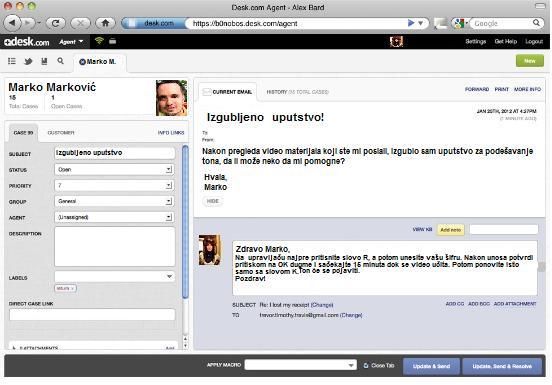The height and width of the screenshot is (385, 552).
Task: Click the desk.com logo
Action: coord(27,42)
